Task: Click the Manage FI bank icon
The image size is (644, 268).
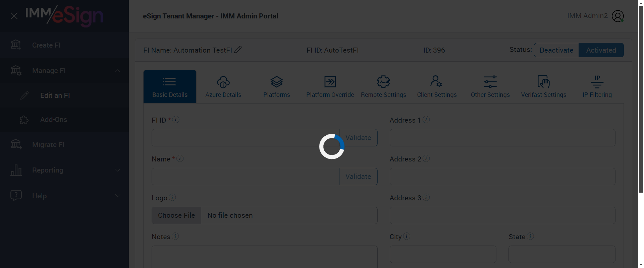Action: (16, 71)
